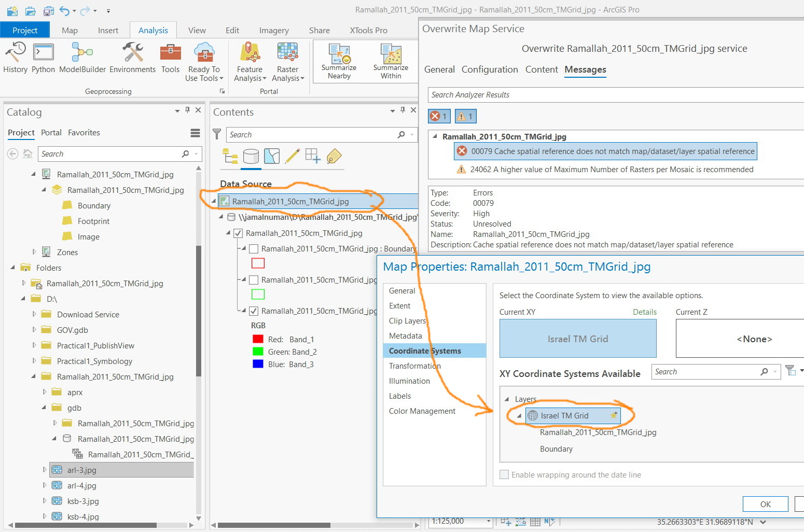Collapse the D:\ folder in Catalog
Image resolution: width=804 pixels, height=532 pixels.
(23, 299)
